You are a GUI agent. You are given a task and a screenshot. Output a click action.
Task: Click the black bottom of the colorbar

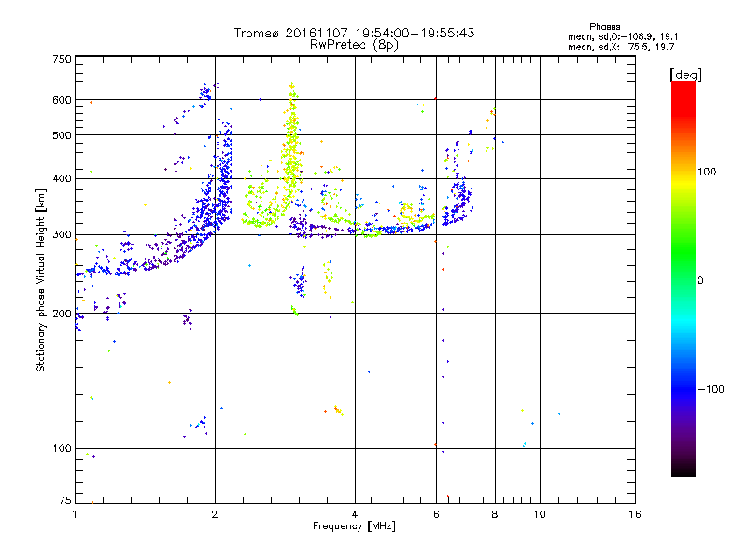tap(684, 469)
